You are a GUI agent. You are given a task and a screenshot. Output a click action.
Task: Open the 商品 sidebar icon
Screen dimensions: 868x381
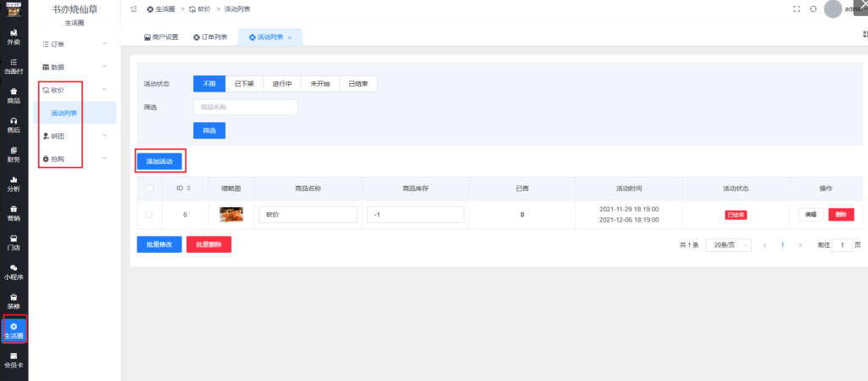(x=14, y=95)
